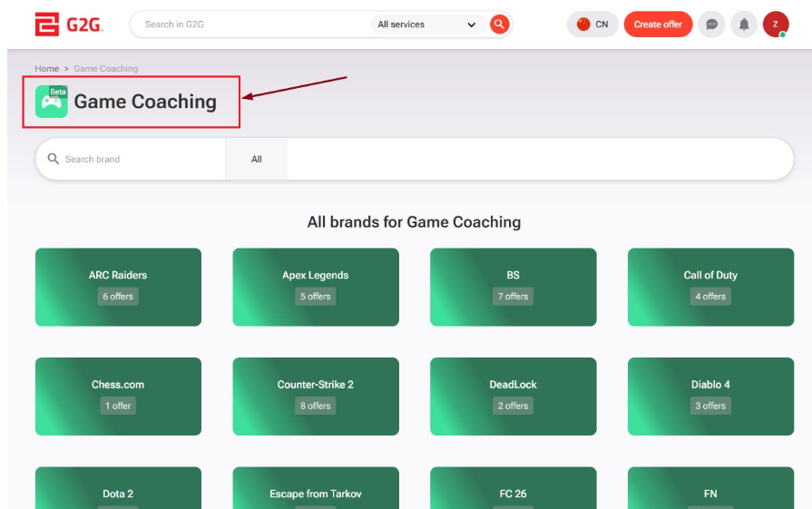The height and width of the screenshot is (509, 812).
Task: Open the CN region selector
Action: pyautogui.click(x=592, y=24)
